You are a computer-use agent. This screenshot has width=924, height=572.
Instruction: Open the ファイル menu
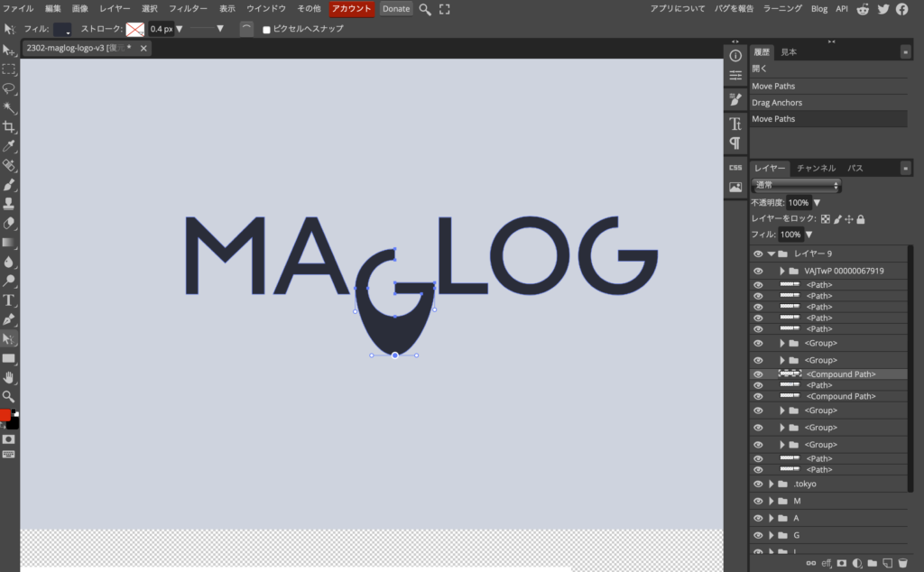coord(18,9)
